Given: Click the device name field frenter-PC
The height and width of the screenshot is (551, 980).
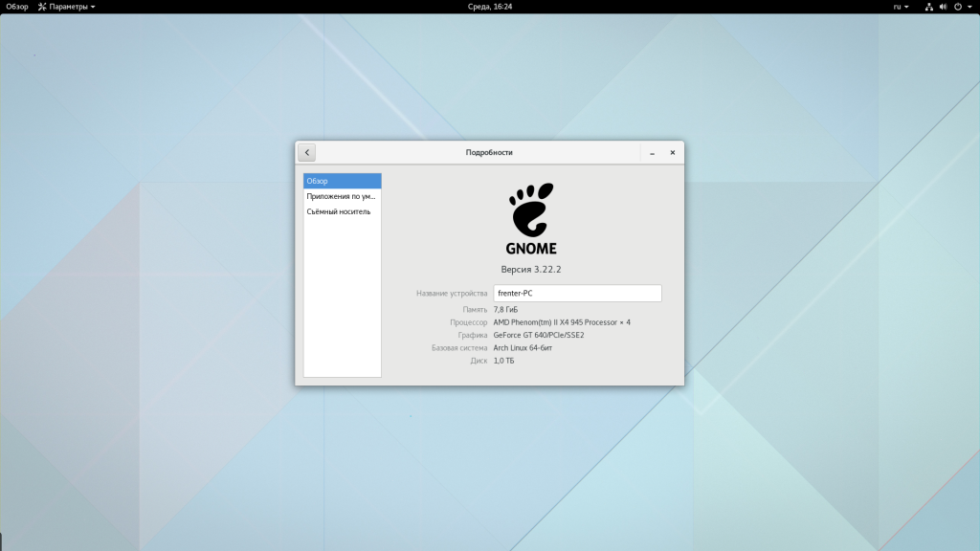Looking at the screenshot, I should tap(577, 293).
